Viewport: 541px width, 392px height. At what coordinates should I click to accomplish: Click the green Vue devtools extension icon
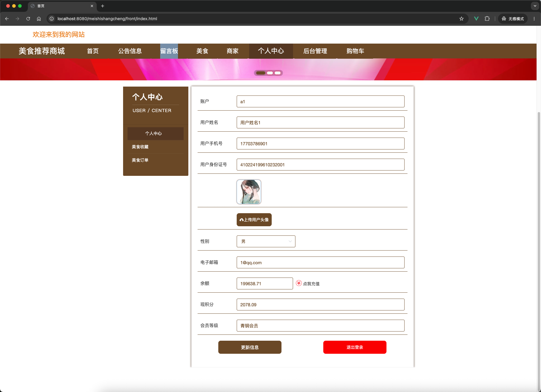(476, 19)
